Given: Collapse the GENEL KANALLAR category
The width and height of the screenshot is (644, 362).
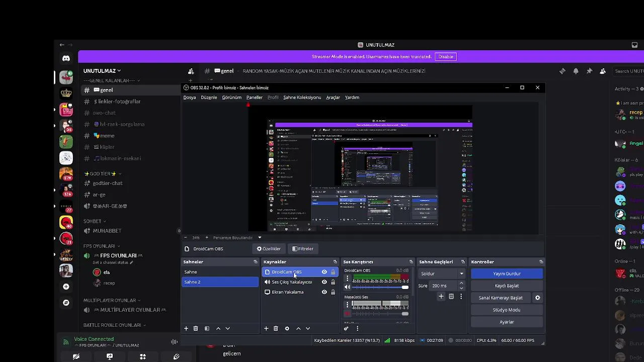Looking at the screenshot, I should coord(112,80).
